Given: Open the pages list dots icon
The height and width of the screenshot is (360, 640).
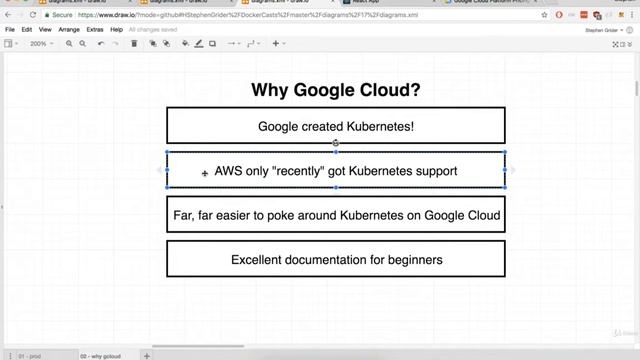Looking at the screenshot, I should pyautogui.click(x=10, y=356).
